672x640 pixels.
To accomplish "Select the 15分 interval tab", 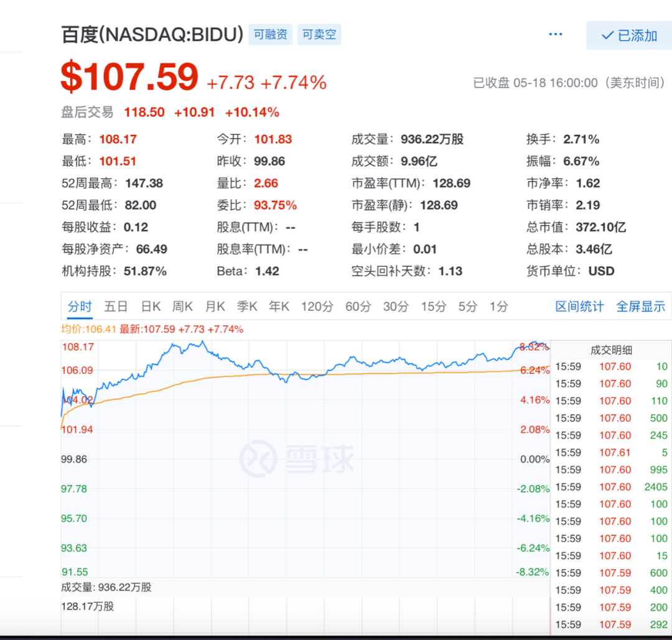I will [x=433, y=307].
